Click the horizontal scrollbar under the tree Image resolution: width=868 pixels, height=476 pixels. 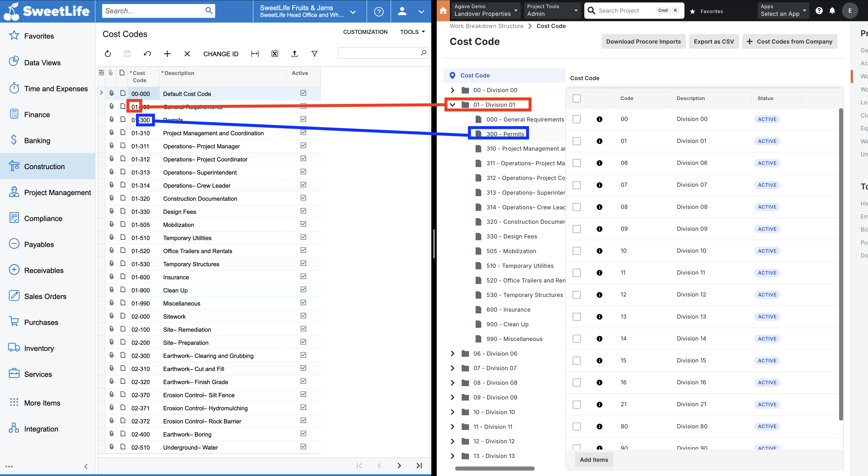click(x=495, y=468)
